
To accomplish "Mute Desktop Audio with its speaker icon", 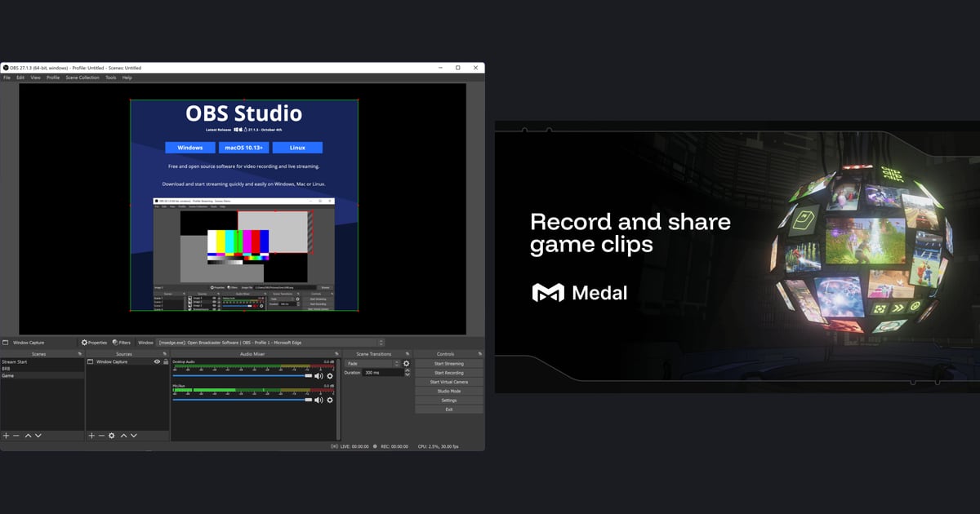I will (318, 376).
